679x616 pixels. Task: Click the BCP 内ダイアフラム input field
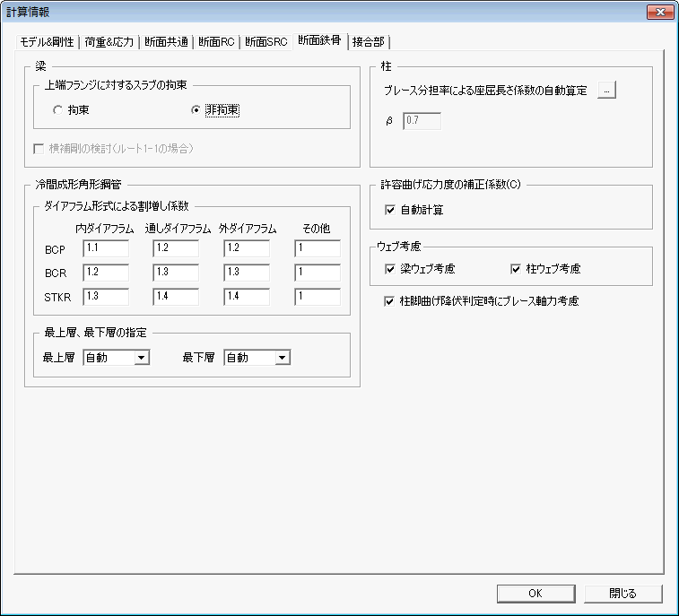(106, 248)
